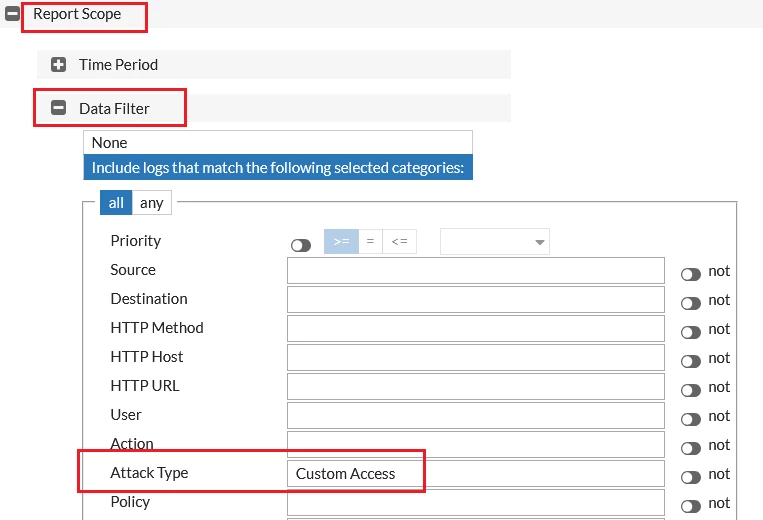Click the Source input field

[476, 270]
